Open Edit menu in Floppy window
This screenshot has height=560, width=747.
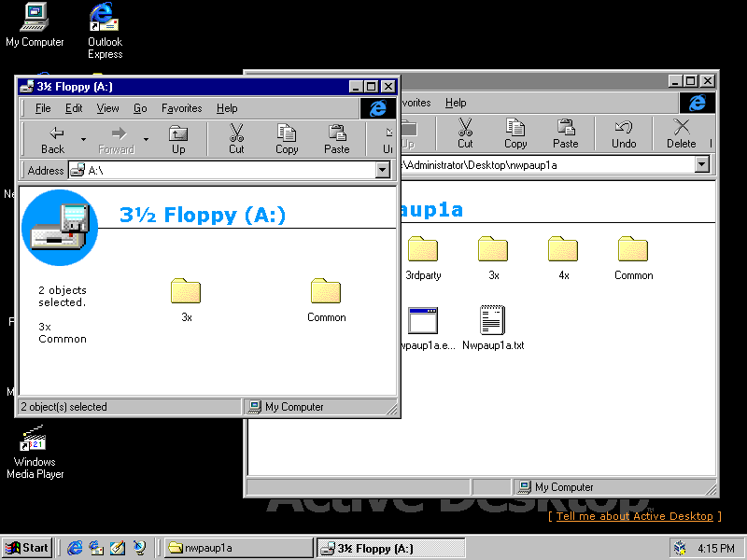[x=74, y=108]
